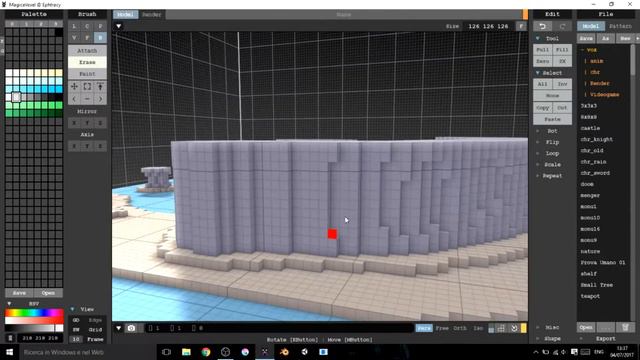Collapse the Select section
This screenshot has height=360, width=640.
pos(538,73)
